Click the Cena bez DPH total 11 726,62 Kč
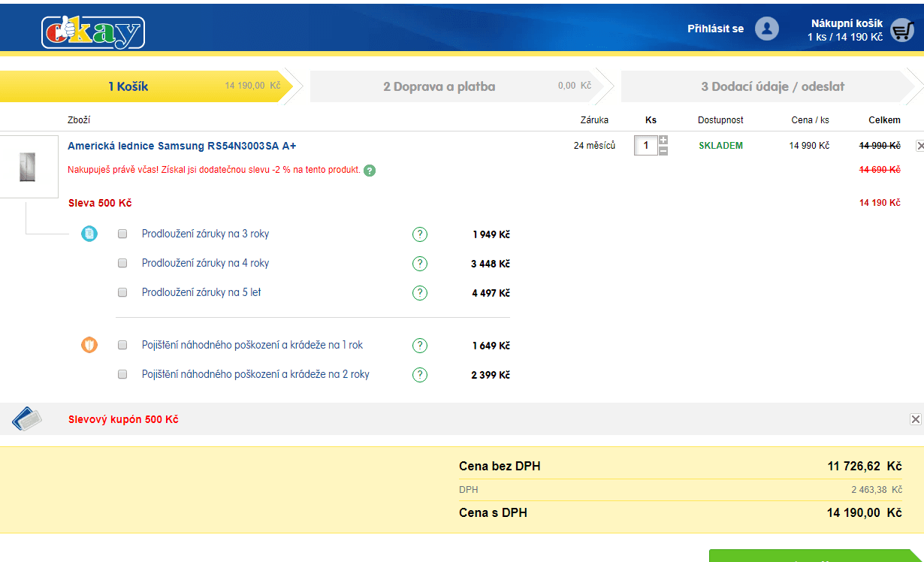This screenshot has height=562, width=924. coord(865,467)
